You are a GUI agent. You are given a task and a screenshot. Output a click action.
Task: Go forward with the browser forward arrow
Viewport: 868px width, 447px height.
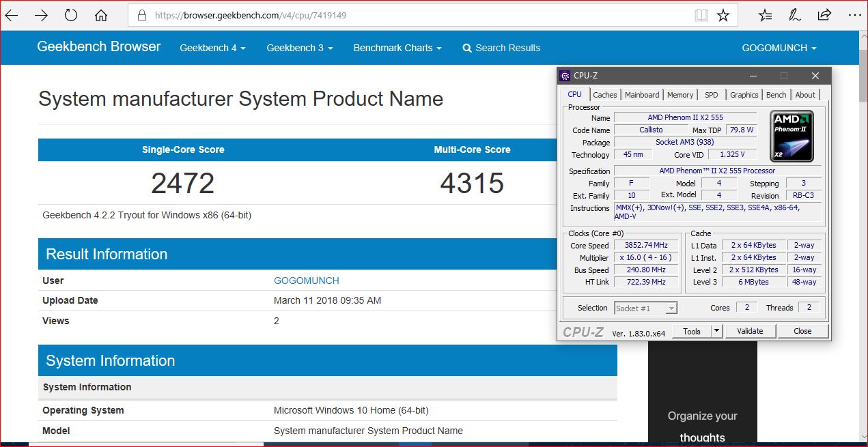click(x=41, y=15)
